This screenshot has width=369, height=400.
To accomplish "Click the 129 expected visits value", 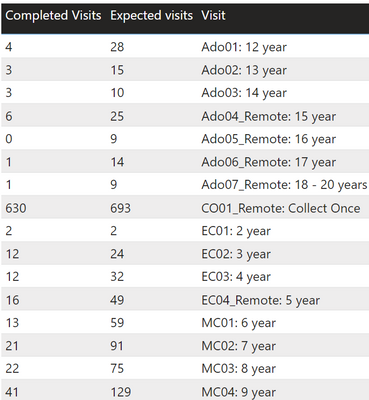I will click(x=121, y=392).
